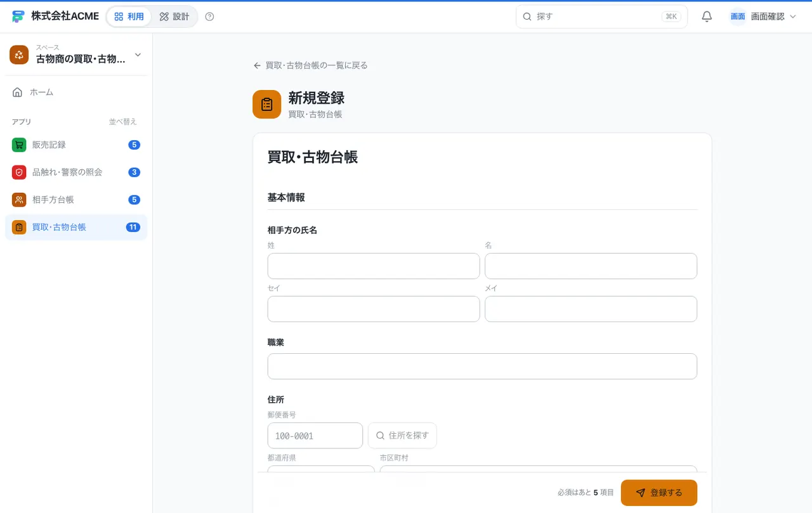Open 品触れ･警察の照会 app
This screenshot has height=513, width=812.
(76, 172)
